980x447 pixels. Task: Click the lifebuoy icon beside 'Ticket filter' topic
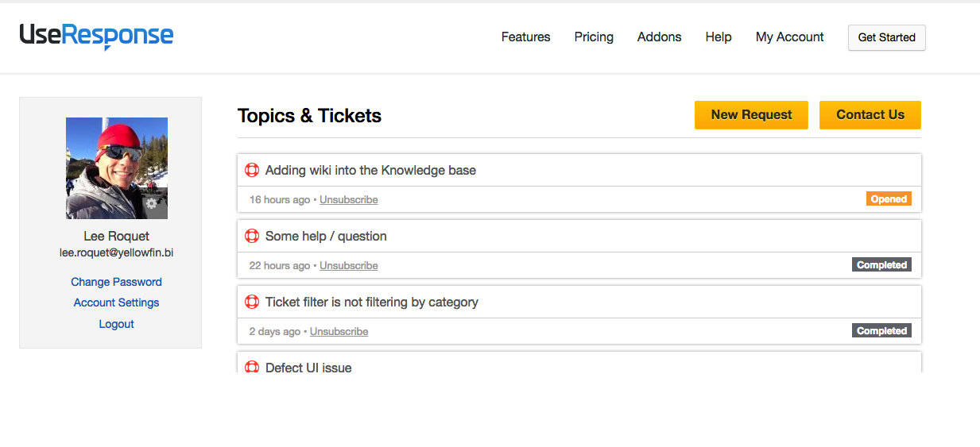[x=252, y=302]
